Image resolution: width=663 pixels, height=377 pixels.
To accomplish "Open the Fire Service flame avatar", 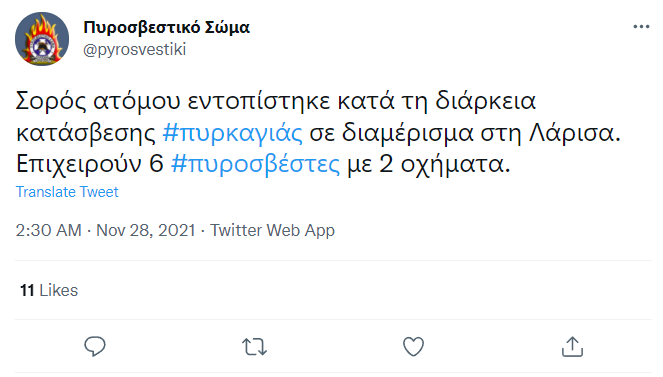I will click(x=42, y=39).
